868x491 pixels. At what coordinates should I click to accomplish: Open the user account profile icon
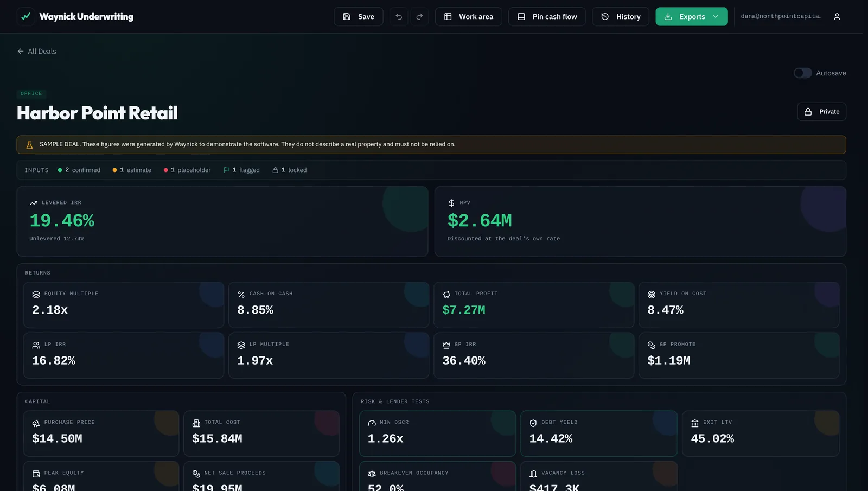[837, 17]
